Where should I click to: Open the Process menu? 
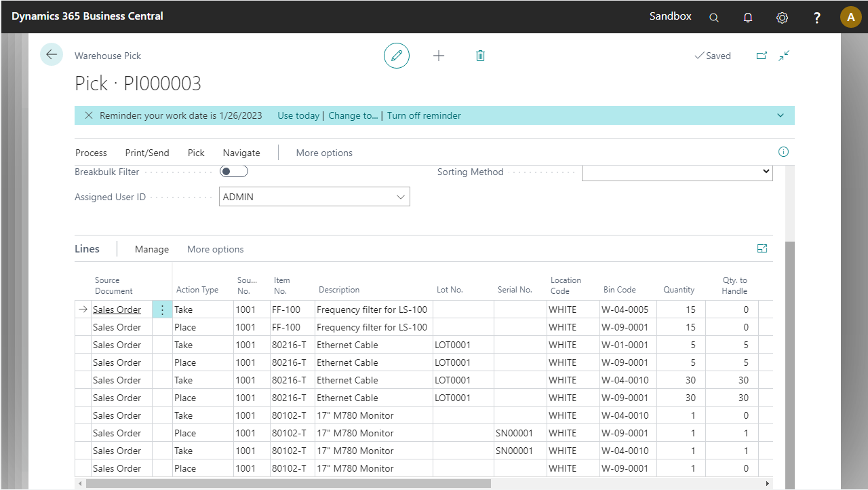click(x=91, y=153)
